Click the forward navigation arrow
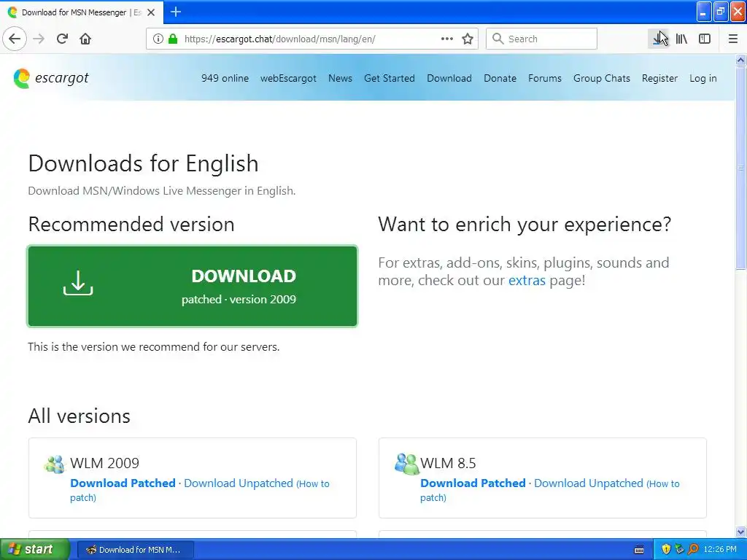Image resolution: width=747 pixels, height=560 pixels. tap(39, 39)
